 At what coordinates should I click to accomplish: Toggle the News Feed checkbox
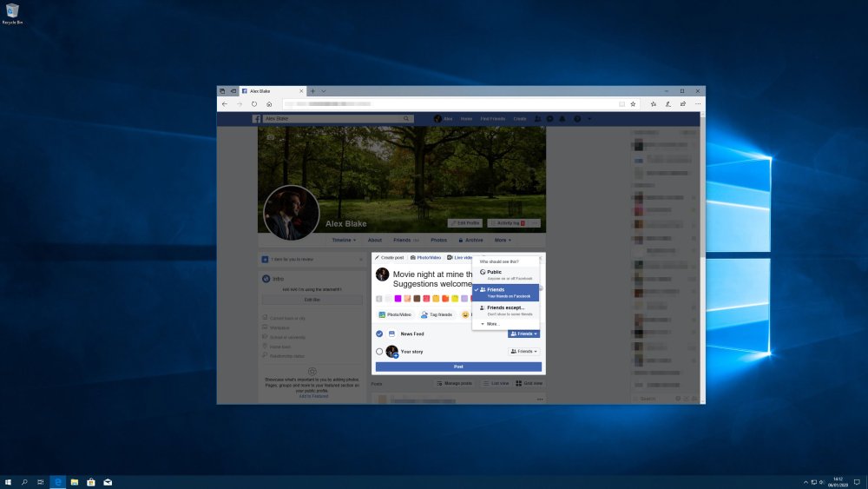[x=379, y=334]
